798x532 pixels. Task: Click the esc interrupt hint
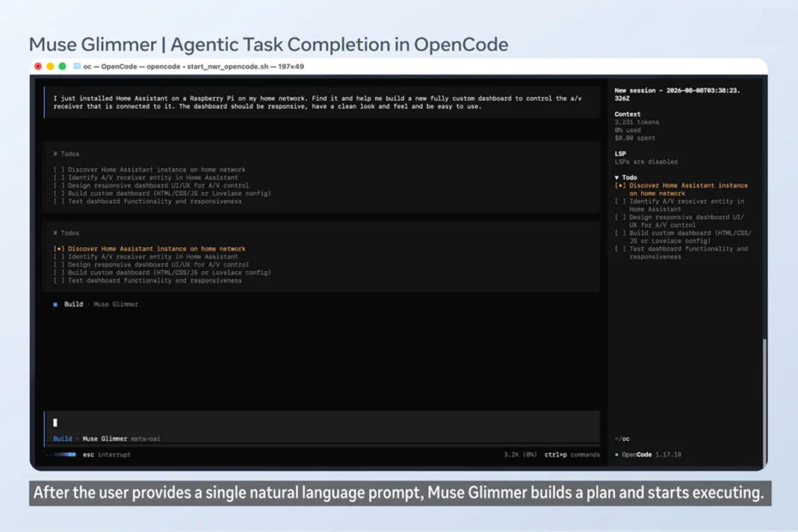coord(107,455)
